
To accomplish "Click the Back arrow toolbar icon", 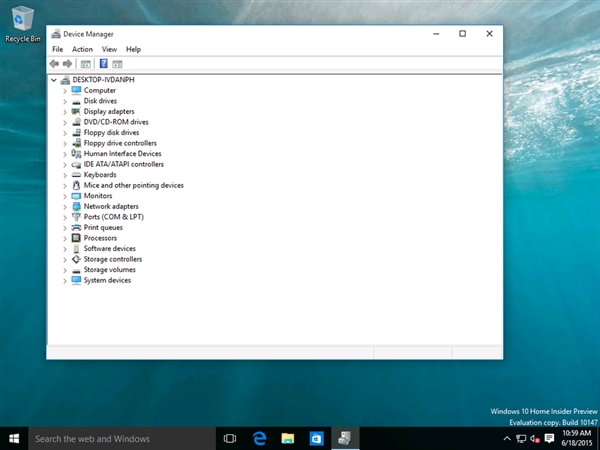I will [x=54, y=64].
